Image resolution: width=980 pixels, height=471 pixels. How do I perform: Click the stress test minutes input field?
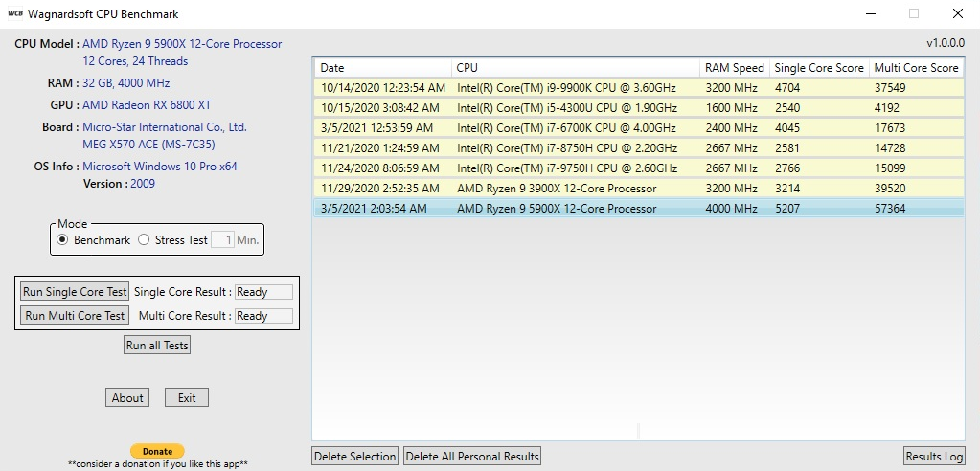point(222,240)
